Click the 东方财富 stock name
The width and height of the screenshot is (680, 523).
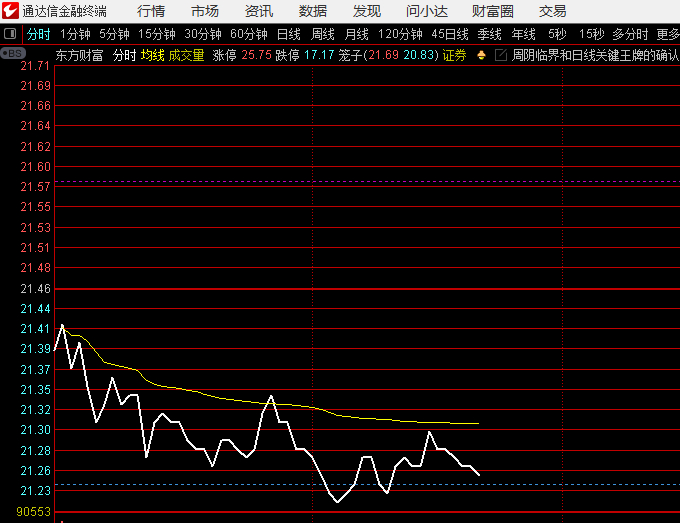[x=79, y=55]
